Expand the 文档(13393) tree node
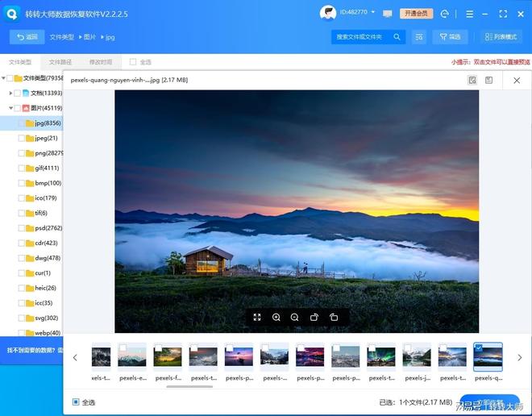The height and width of the screenshot is (416, 532). [10, 93]
